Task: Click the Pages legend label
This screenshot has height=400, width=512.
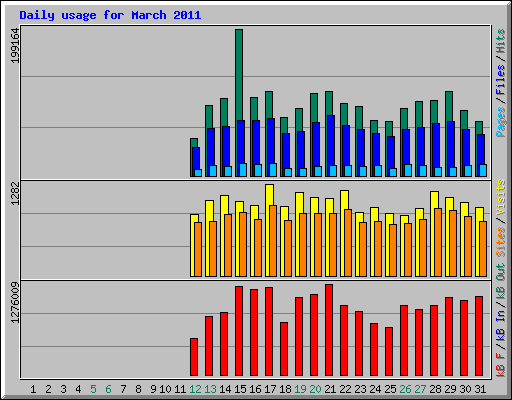Action: (x=500, y=122)
